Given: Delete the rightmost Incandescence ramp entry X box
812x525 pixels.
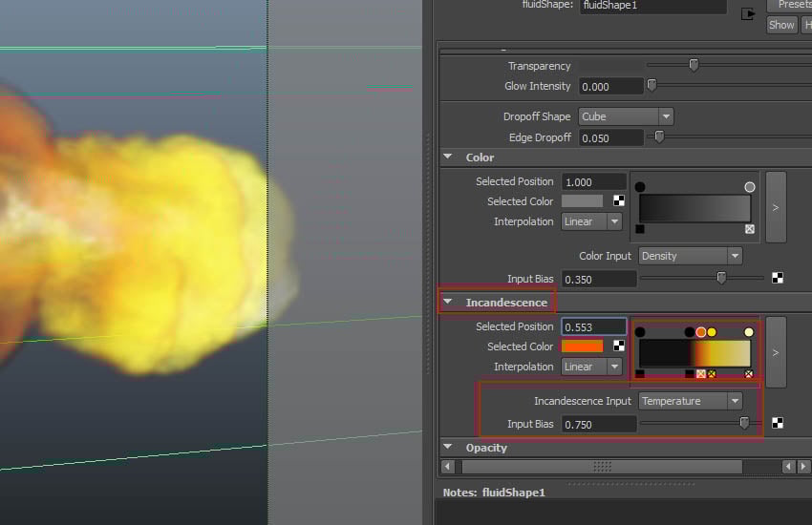Looking at the screenshot, I should 749,373.
